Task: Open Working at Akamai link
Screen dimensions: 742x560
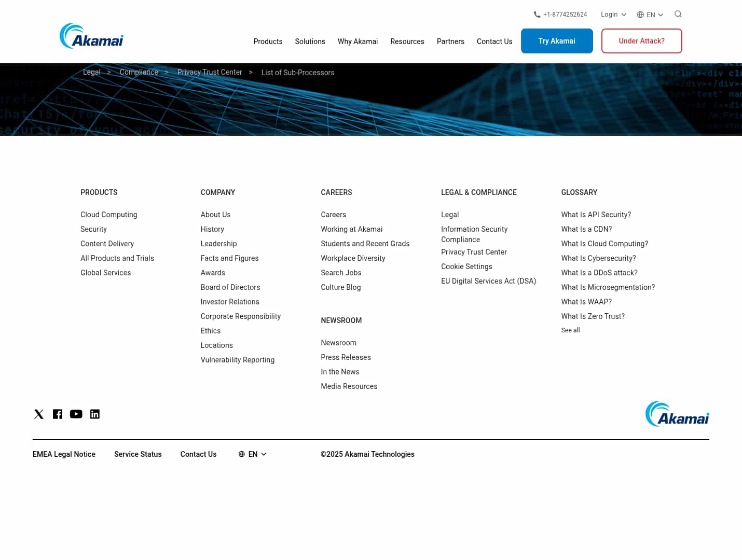Action: tap(352, 229)
